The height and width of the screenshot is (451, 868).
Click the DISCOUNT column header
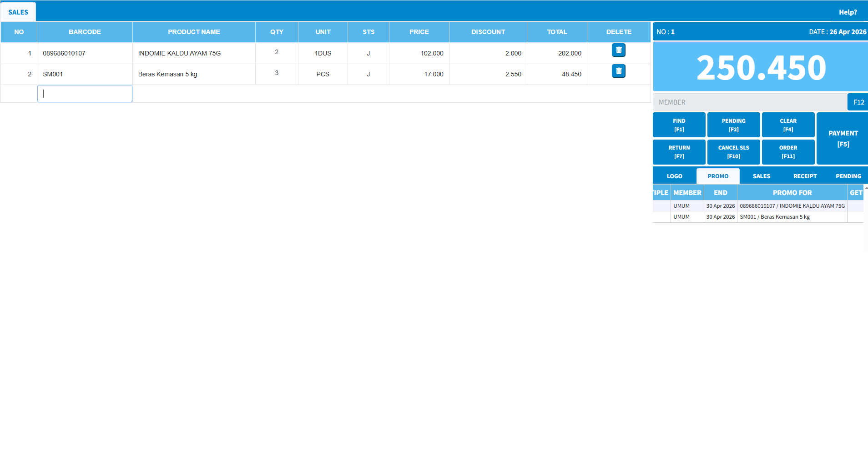pyautogui.click(x=488, y=32)
